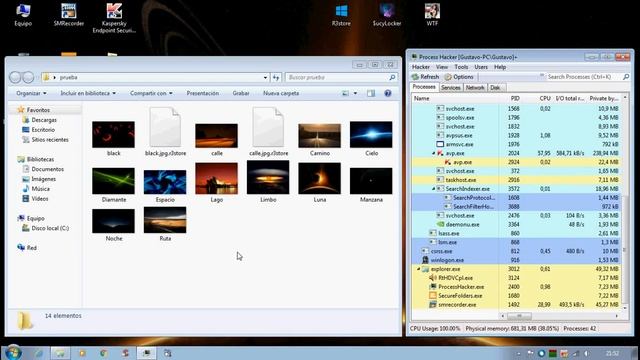
Task: Open the Compartir con dropdown
Action: pyautogui.click(x=151, y=93)
